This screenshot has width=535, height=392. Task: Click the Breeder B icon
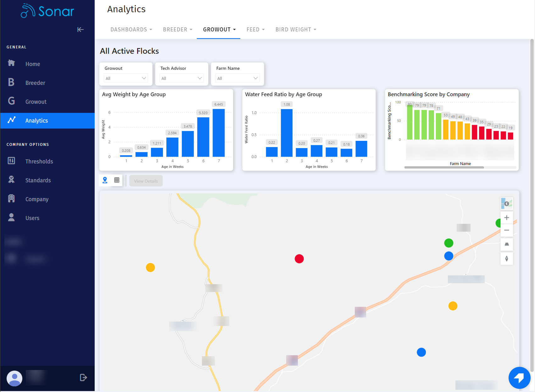11,82
